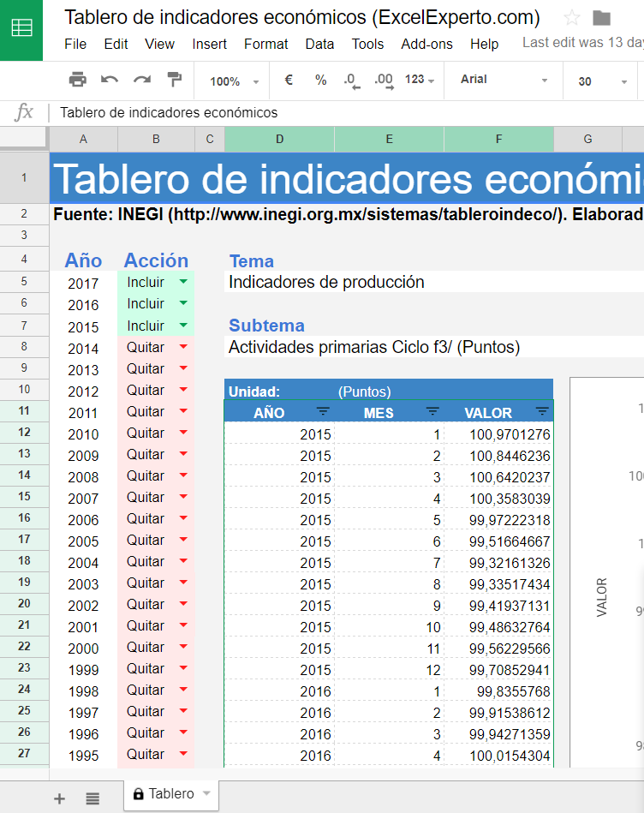
Task: Click the Redo arrow icon
Action: pos(142,80)
